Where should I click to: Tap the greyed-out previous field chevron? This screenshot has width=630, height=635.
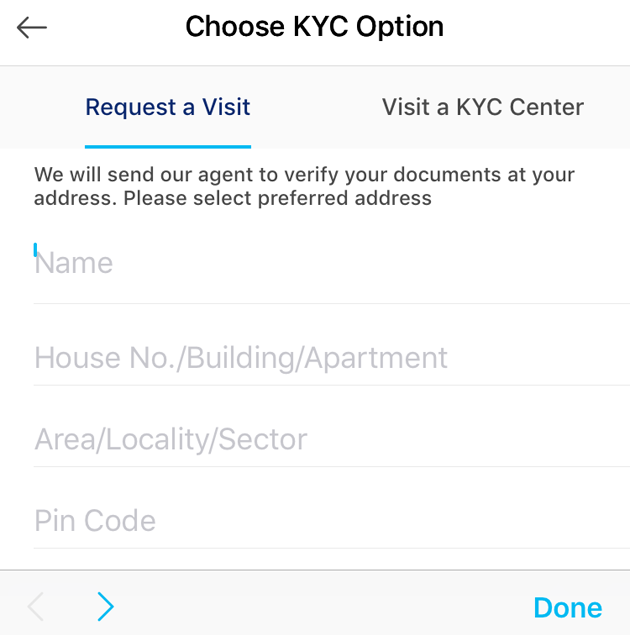36,606
